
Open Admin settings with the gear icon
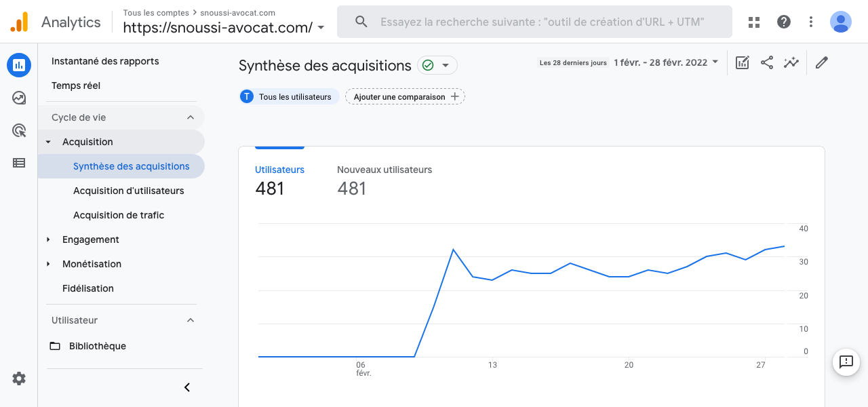coord(18,379)
